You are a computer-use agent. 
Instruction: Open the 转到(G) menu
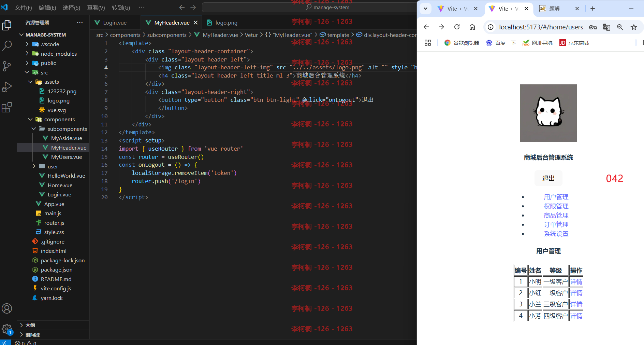point(121,8)
